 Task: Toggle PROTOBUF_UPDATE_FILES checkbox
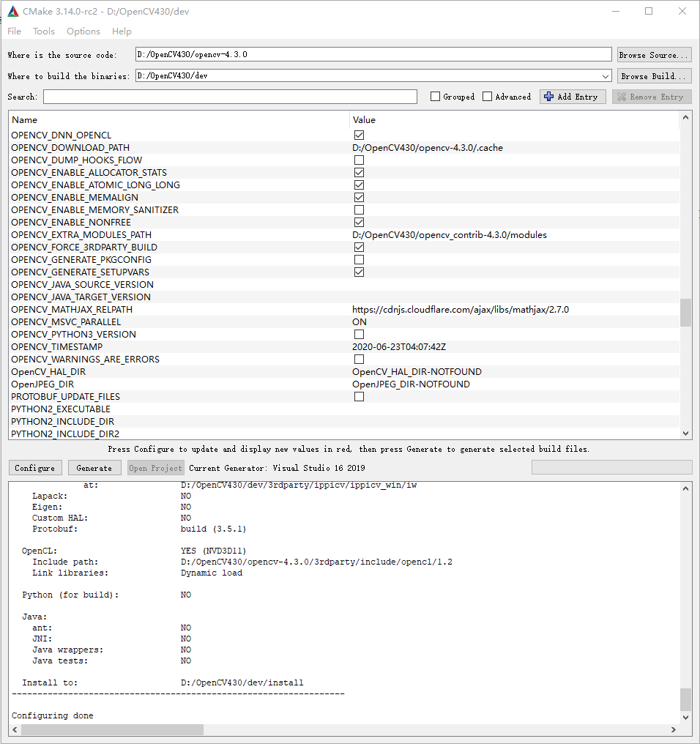(360, 396)
